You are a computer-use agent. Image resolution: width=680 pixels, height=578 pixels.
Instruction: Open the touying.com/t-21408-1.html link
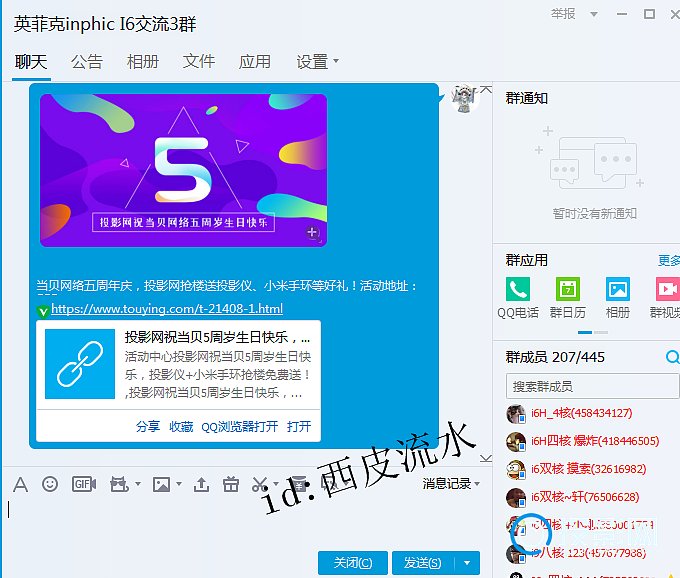tap(167, 309)
